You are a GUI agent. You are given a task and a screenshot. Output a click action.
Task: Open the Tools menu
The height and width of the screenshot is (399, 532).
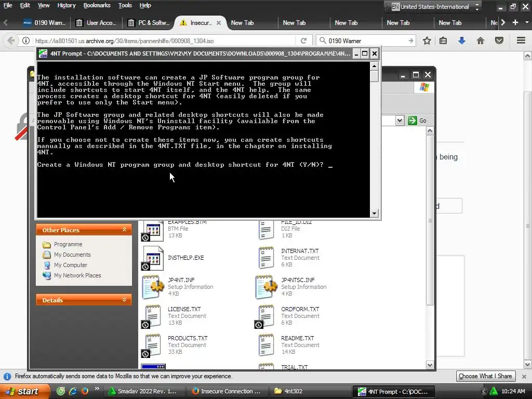pyautogui.click(x=125, y=5)
